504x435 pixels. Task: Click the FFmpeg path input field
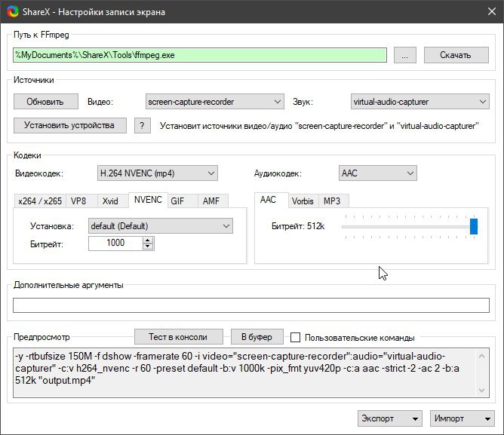tap(200, 55)
